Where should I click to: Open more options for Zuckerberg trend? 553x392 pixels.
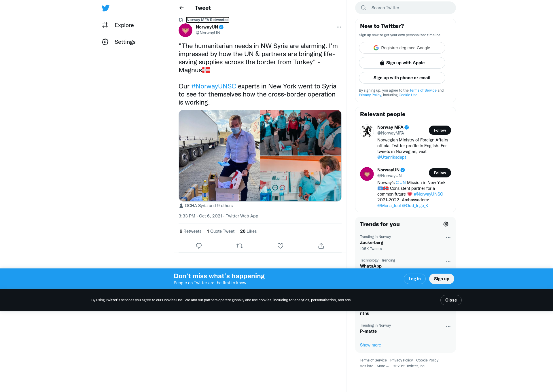[448, 238]
